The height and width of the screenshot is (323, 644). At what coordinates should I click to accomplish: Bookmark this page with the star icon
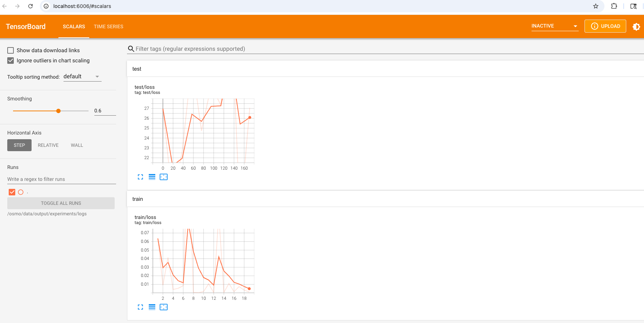tap(596, 6)
